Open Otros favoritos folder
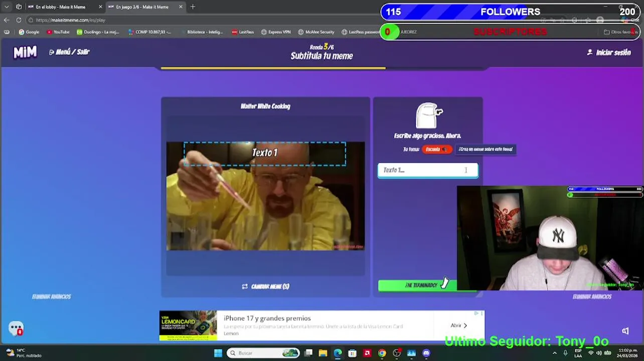Screen dimensions: 644x361 pyautogui.click(x=621, y=32)
